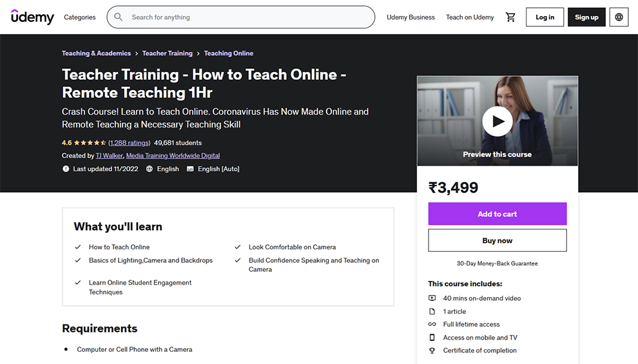The height and width of the screenshot is (364, 638).
Task: Click the course preview thumbnail image
Action: pos(498,120)
